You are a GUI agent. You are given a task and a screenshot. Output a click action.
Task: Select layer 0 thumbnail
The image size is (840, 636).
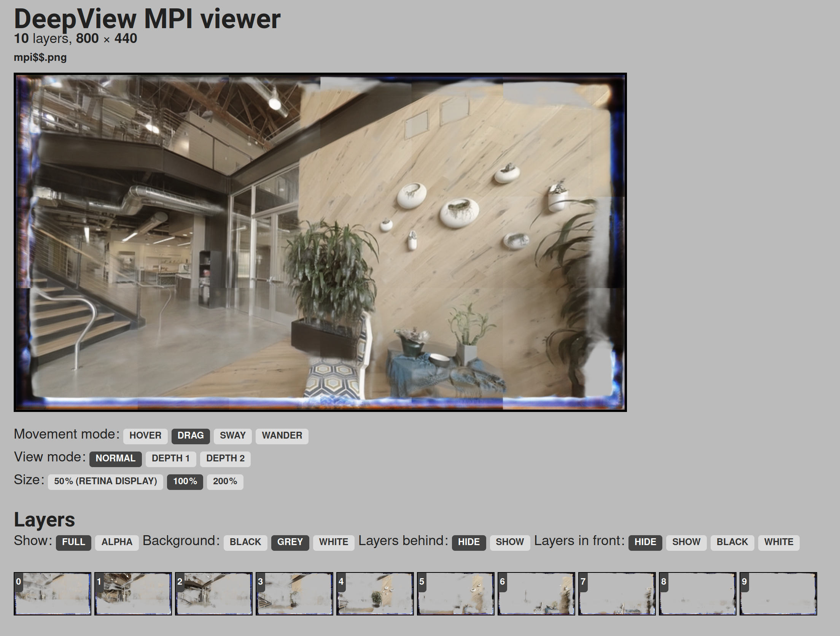coord(52,593)
